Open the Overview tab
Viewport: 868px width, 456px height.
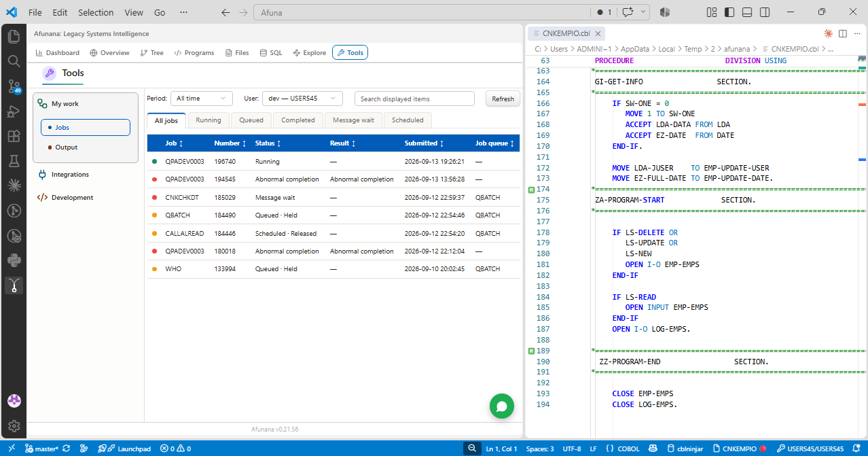(109, 52)
